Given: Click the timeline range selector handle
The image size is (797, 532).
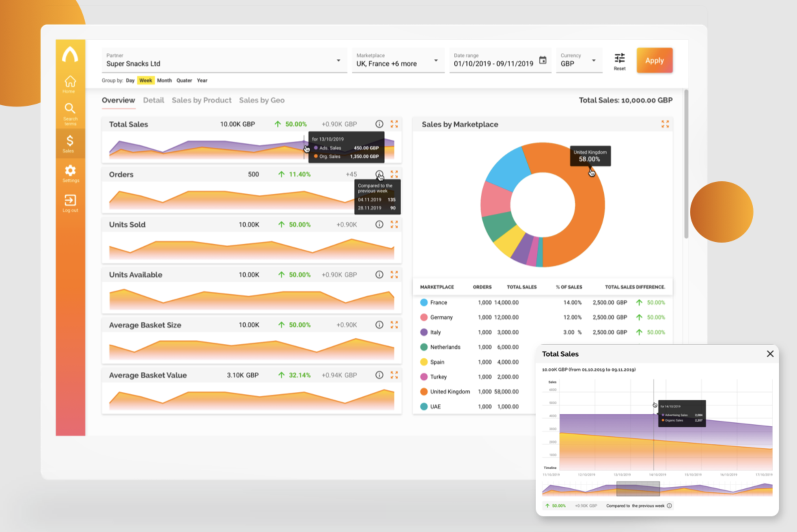Looking at the screenshot, I should [638, 489].
